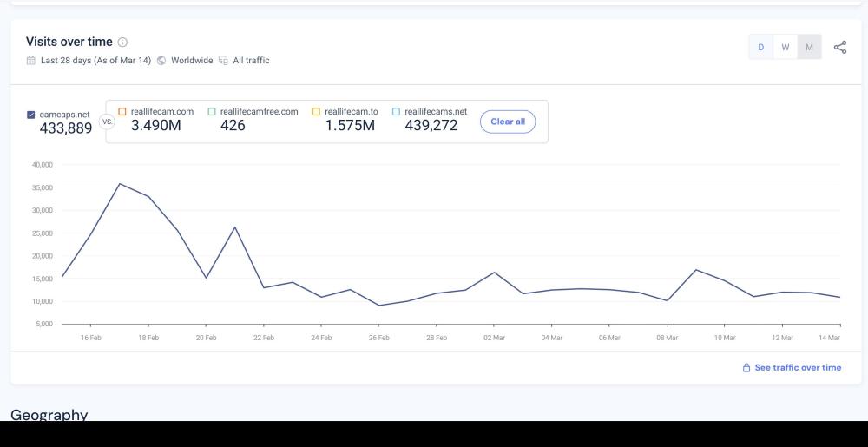Image resolution: width=868 pixels, height=447 pixels.
Task: Click the globe icon beside Worldwide
Action: click(x=161, y=60)
